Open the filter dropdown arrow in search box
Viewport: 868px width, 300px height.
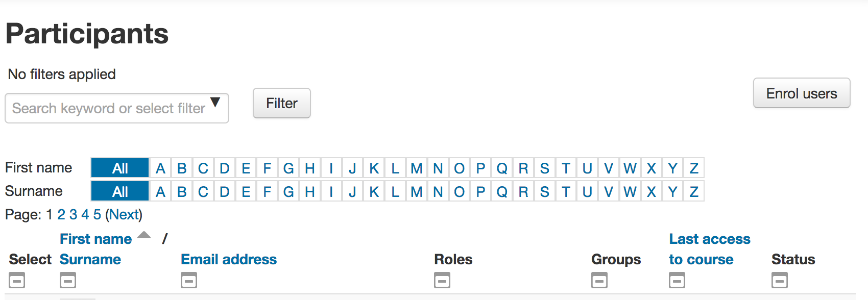coord(215,103)
